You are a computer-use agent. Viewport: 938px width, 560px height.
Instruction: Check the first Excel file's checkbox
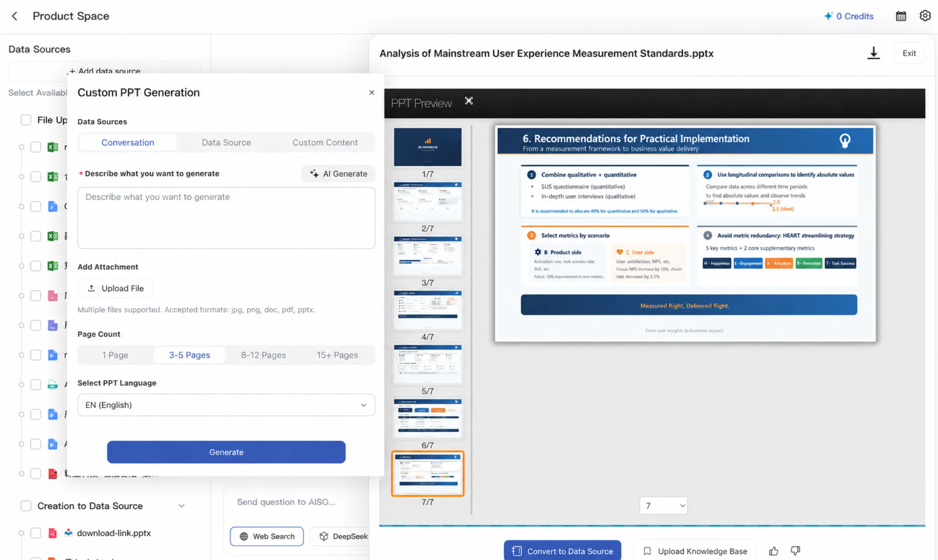coord(35,147)
